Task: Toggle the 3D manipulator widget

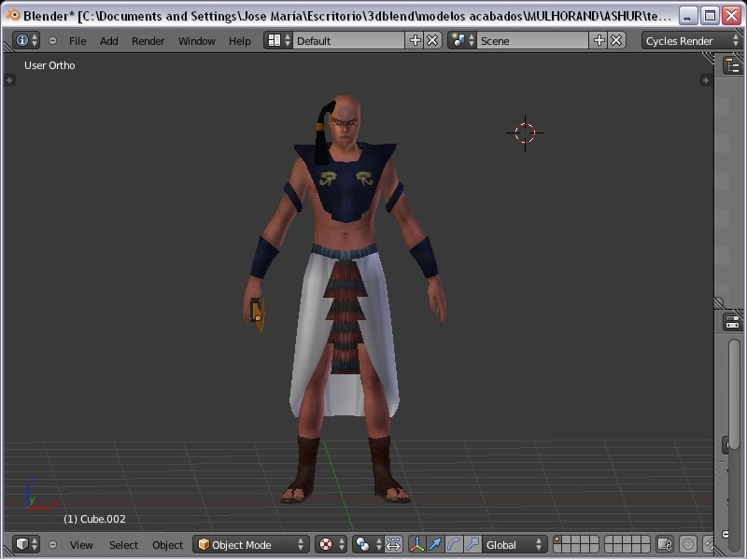Action: tap(416, 544)
